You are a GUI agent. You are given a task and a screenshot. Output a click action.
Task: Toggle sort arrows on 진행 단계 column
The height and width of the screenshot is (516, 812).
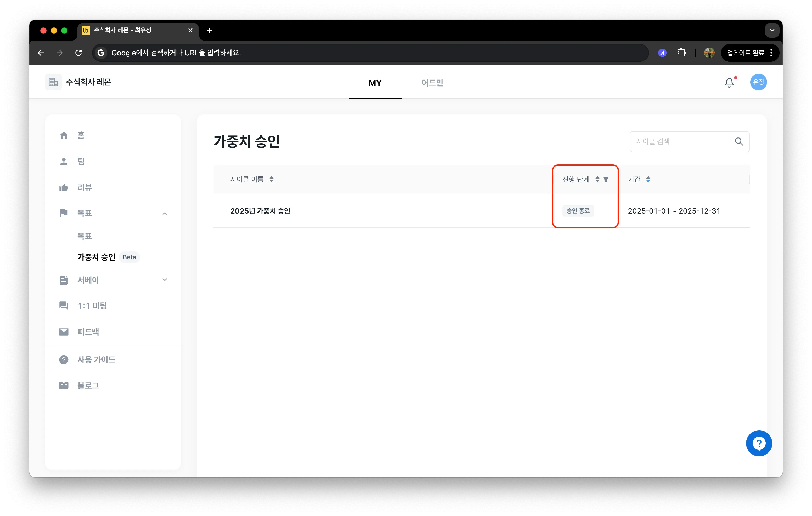[597, 179]
